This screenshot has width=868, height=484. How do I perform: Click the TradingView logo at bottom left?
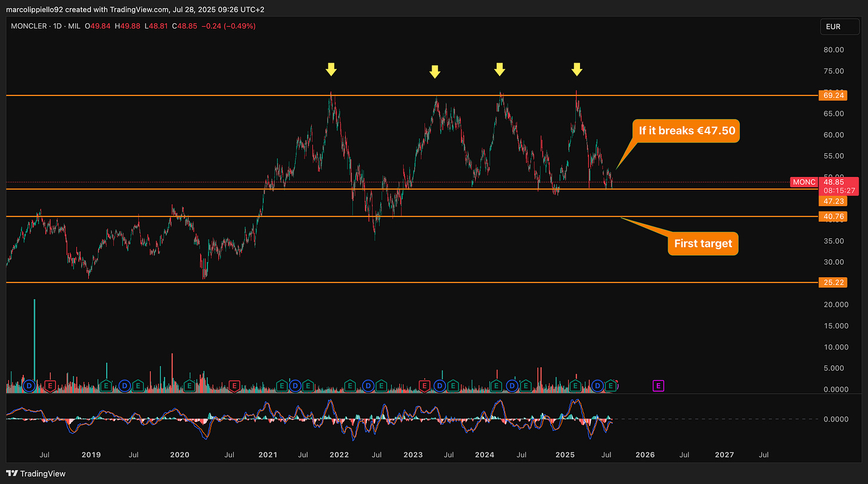coord(36,474)
